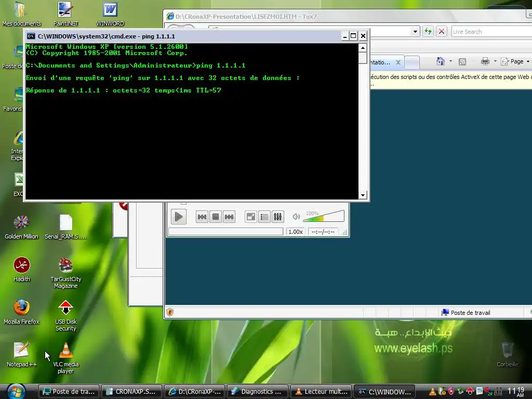
Task: Open Serial_RAM.S... file on desktop
Action: [x=65, y=228]
